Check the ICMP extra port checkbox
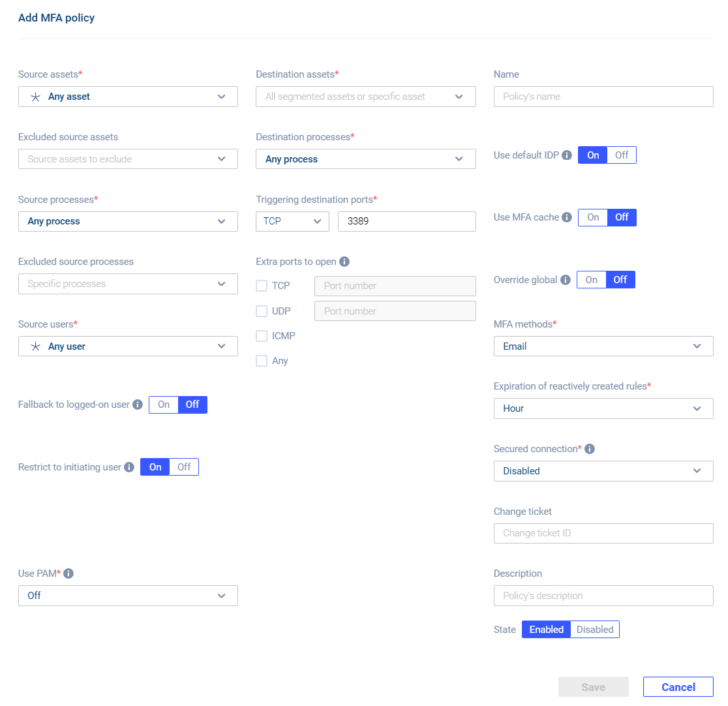The width and height of the screenshot is (728, 706). click(262, 336)
